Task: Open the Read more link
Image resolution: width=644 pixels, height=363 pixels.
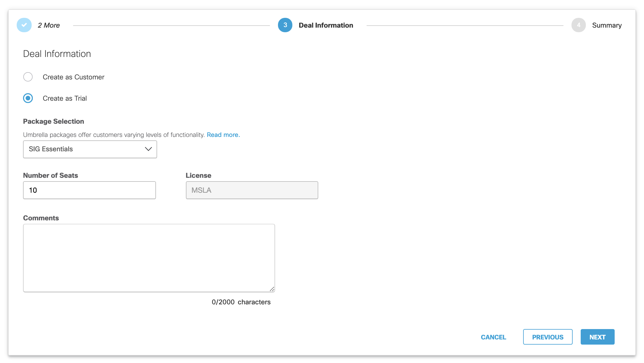Action: [x=223, y=135]
